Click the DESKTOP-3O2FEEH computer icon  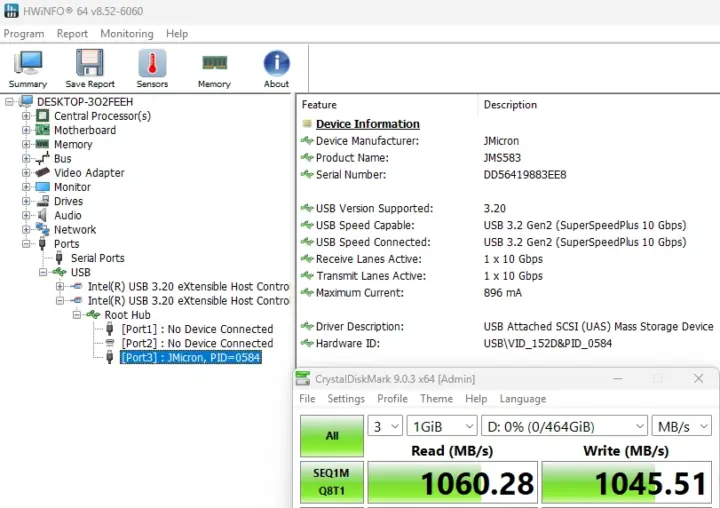[x=26, y=102]
